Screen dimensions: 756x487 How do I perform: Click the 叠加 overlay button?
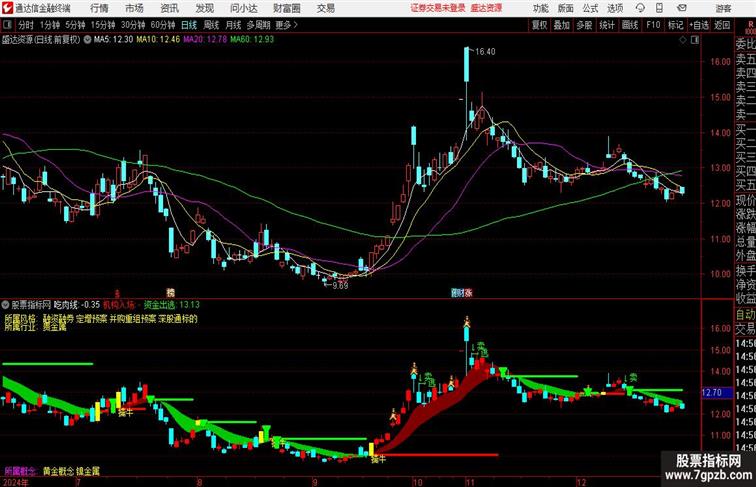(562, 25)
